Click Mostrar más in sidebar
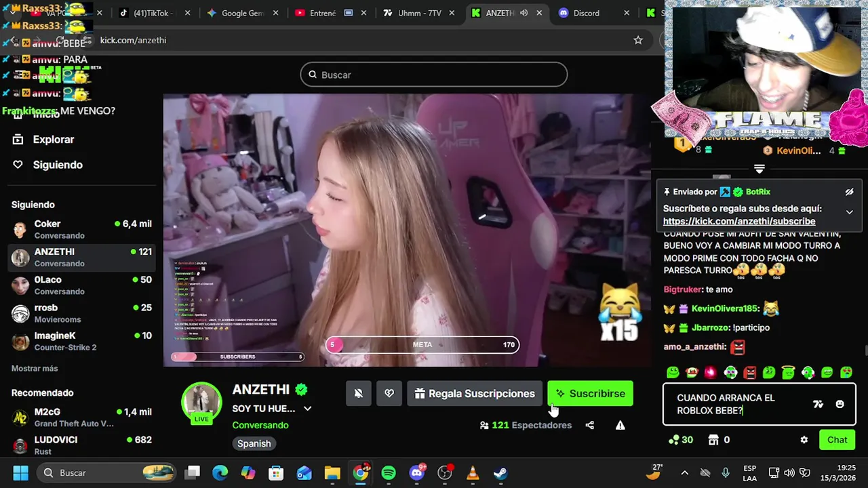This screenshot has width=868, height=488. [35, 368]
